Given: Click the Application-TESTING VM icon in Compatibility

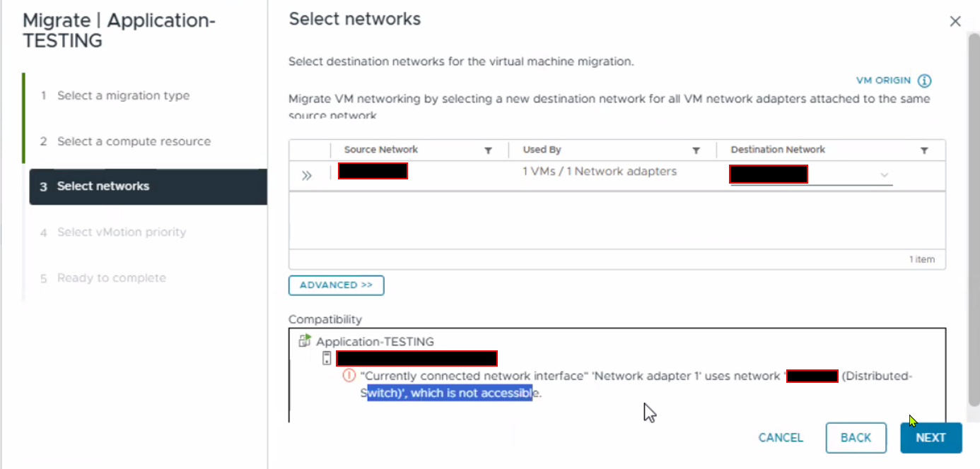Looking at the screenshot, I should (x=305, y=341).
